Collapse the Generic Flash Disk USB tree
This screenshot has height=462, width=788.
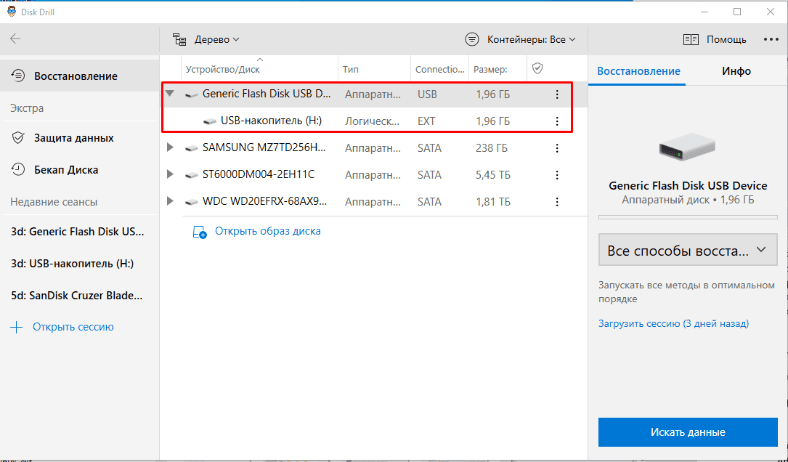click(x=170, y=94)
